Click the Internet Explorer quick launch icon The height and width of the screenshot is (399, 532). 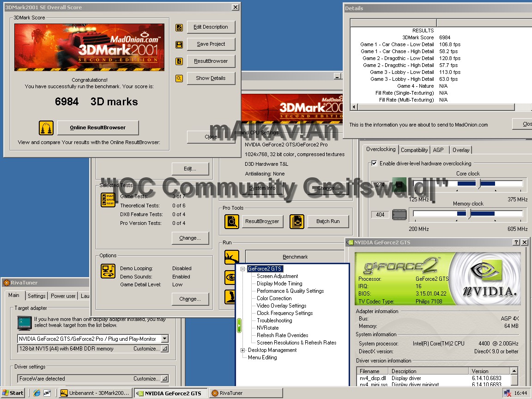[x=37, y=393]
